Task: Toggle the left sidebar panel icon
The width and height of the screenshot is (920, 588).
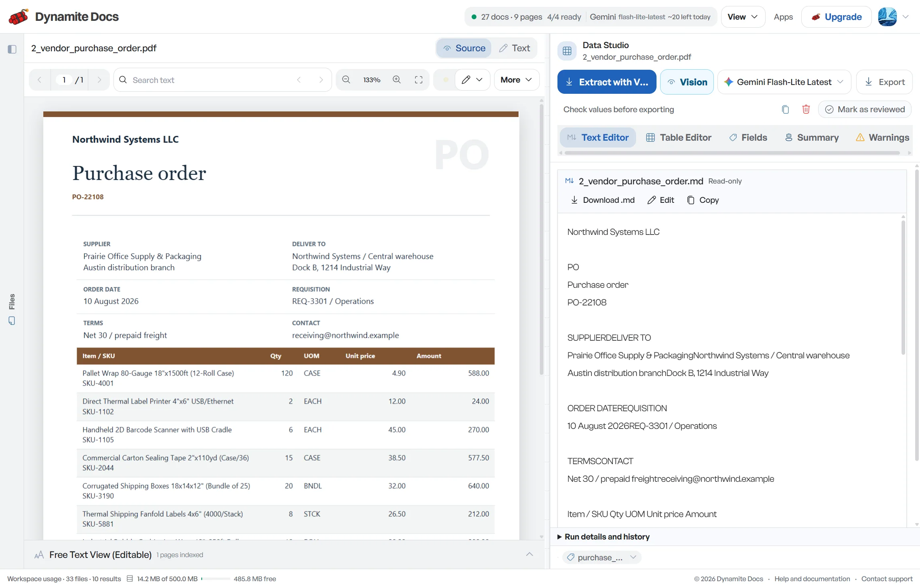Action: (x=12, y=49)
